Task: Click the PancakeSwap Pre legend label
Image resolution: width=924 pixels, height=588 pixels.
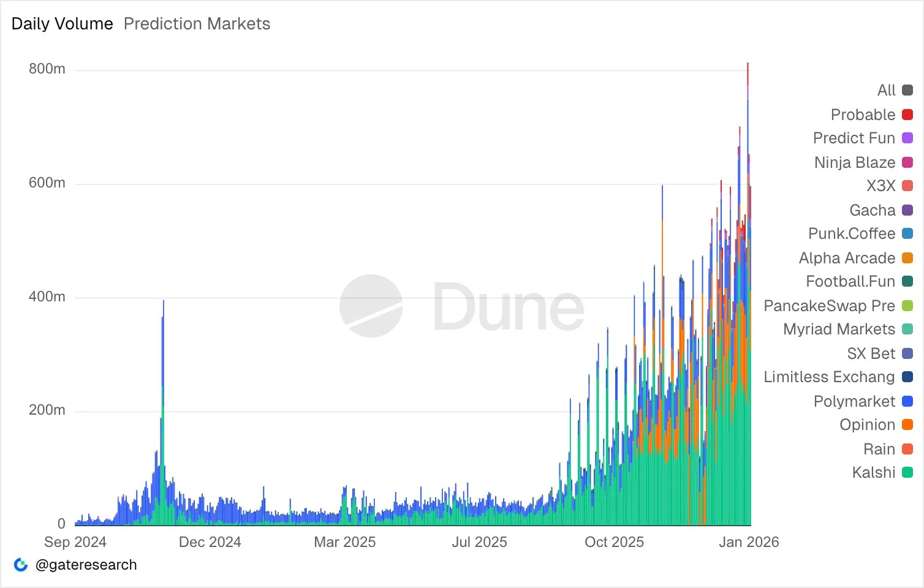Action: (x=829, y=306)
